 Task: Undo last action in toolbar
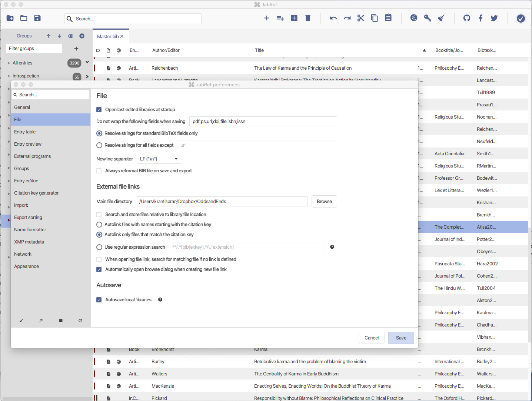333,18
